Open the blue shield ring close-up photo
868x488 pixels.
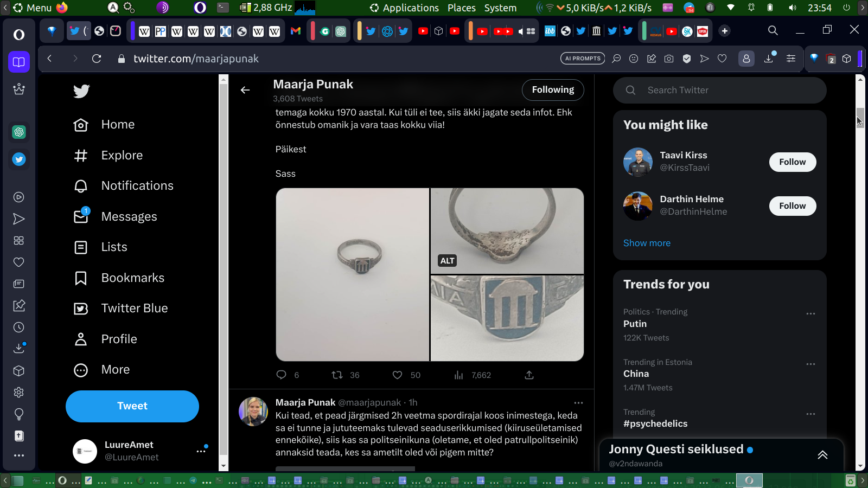coord(507,318)
